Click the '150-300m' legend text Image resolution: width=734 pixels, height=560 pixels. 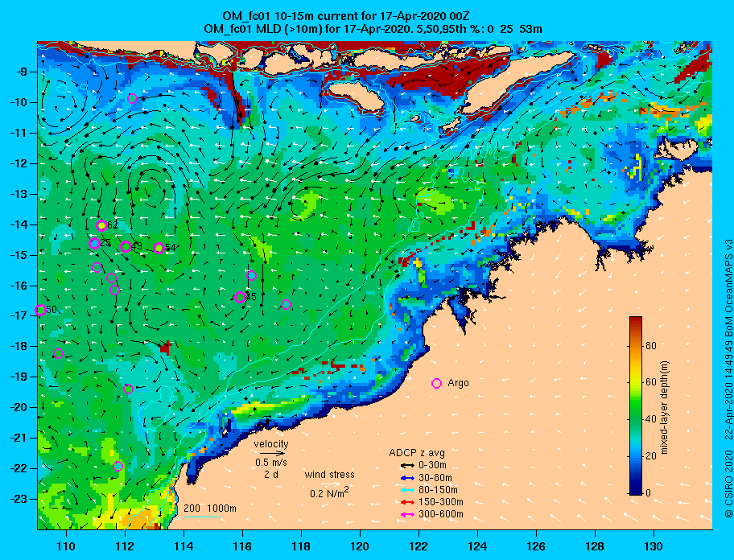click(x=440, y=502)
